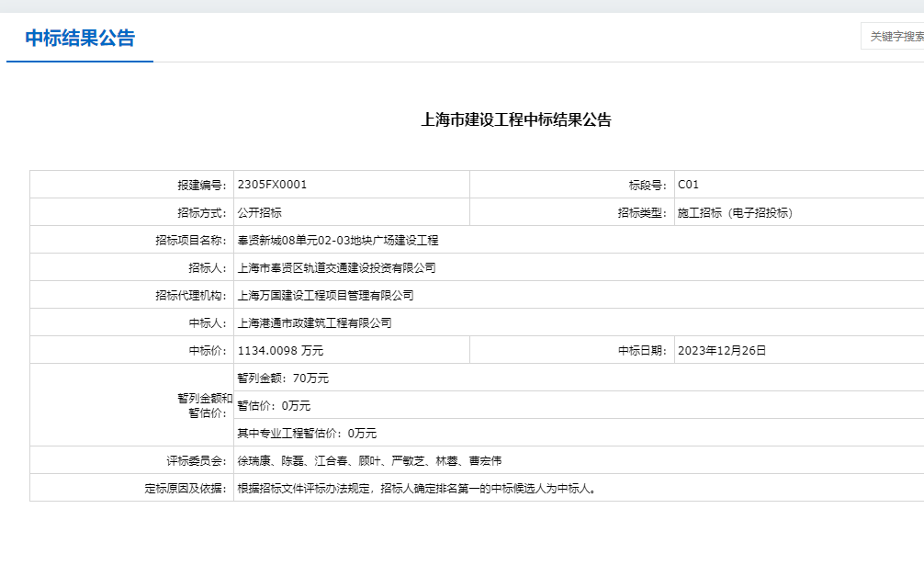Click the 招标代理机构 field label
The height and width of the screenshot is (565, 924).
click(x=190, y=295)
